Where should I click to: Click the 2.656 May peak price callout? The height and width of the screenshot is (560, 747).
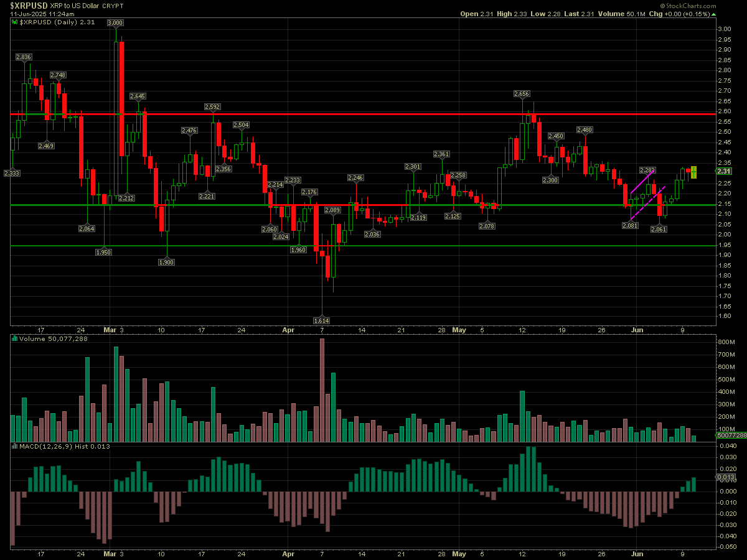coord(522,93)
